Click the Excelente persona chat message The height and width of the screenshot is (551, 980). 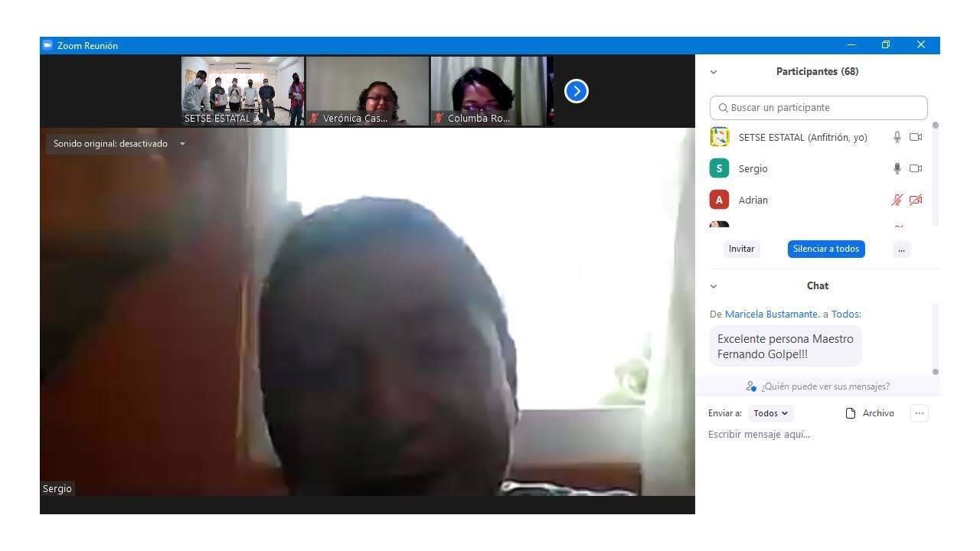point(786,346)
